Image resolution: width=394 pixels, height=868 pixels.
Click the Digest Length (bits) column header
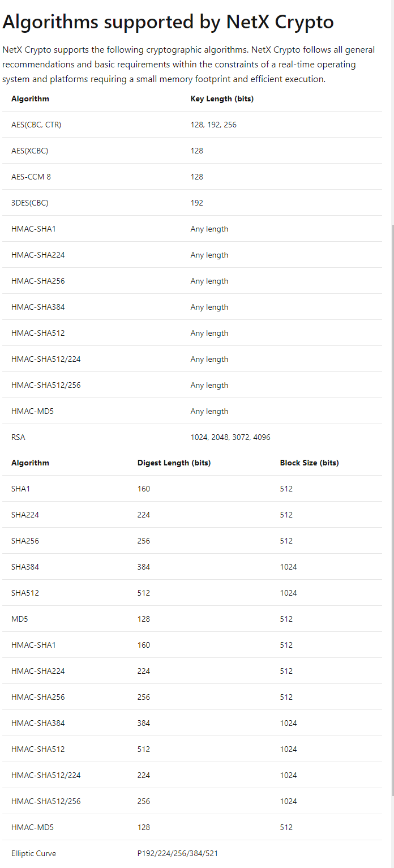click(x=174, y=463)
